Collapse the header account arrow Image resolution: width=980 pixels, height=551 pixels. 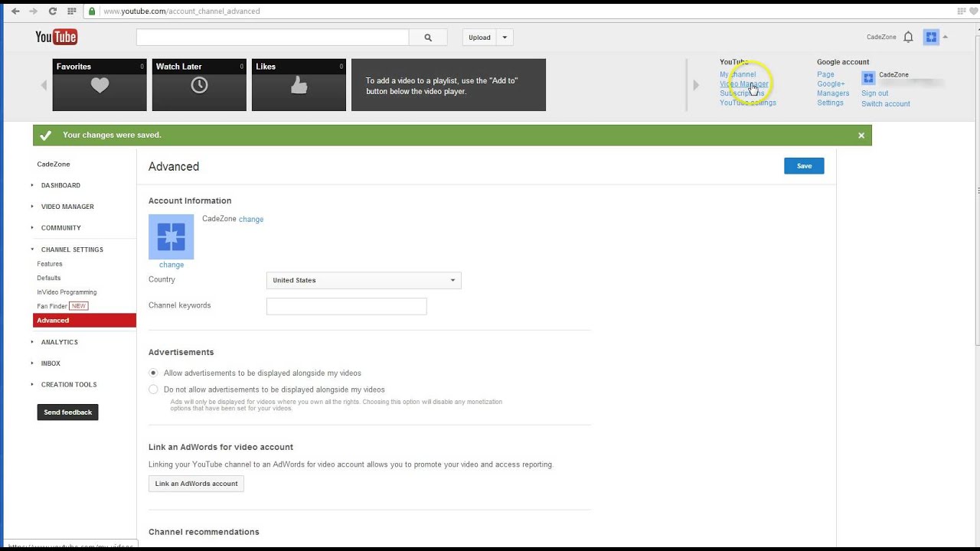click(946, 37)
